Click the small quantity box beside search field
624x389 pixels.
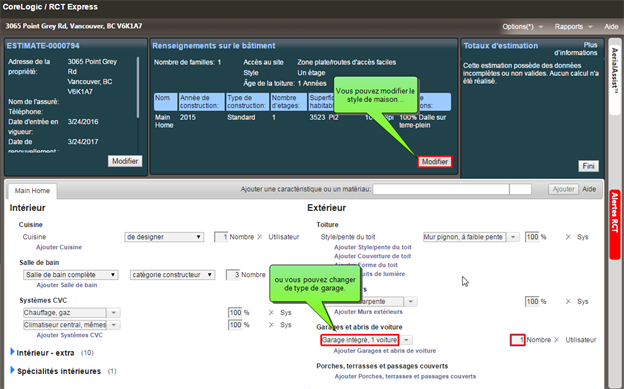pos(520,189)
